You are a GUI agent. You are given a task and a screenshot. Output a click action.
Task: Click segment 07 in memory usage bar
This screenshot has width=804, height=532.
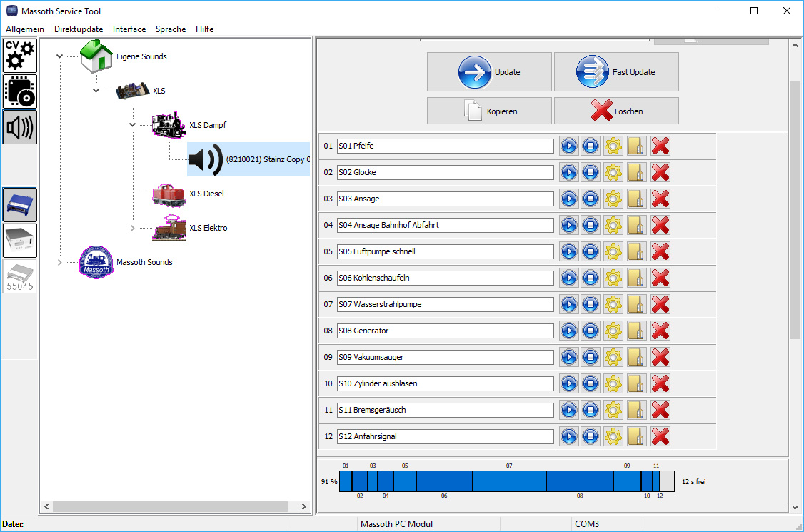click(509, 481)
